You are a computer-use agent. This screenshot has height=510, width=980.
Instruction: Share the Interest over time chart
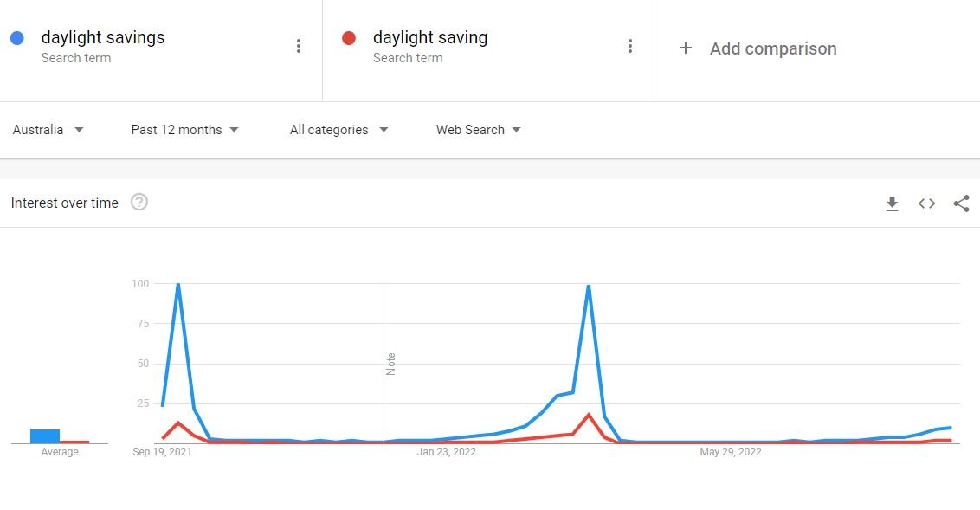coord(961,203)
